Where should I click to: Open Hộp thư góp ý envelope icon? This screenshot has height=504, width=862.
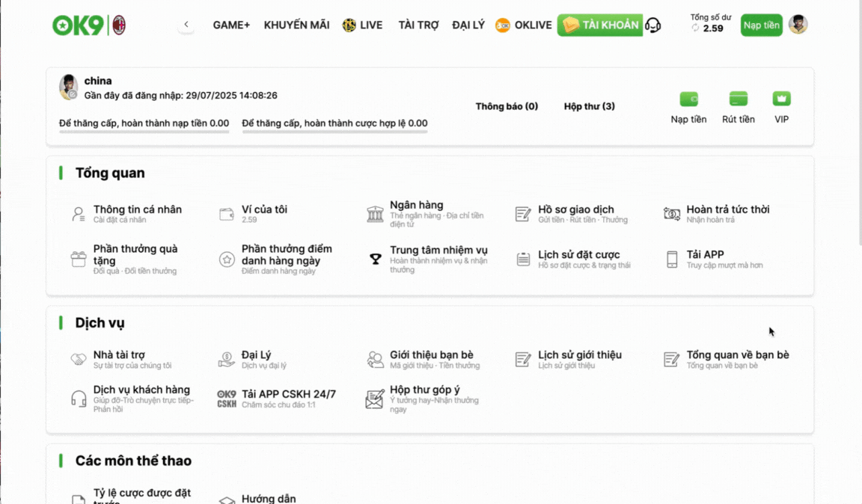coord(375,399)
